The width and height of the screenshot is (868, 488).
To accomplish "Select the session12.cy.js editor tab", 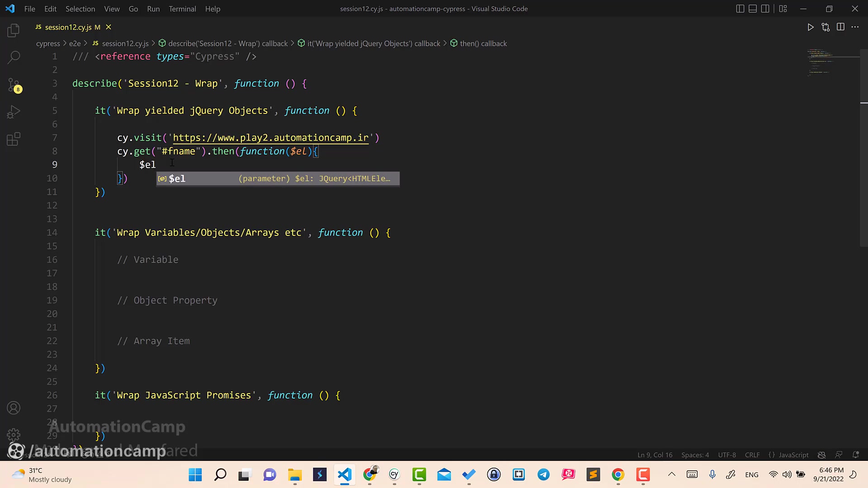I will (x=68, y=27).
